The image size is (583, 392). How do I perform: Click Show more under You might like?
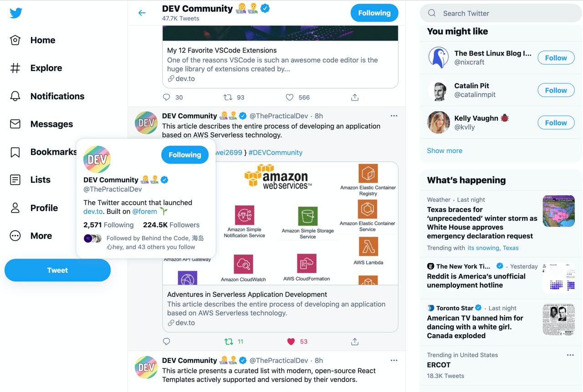445,151
